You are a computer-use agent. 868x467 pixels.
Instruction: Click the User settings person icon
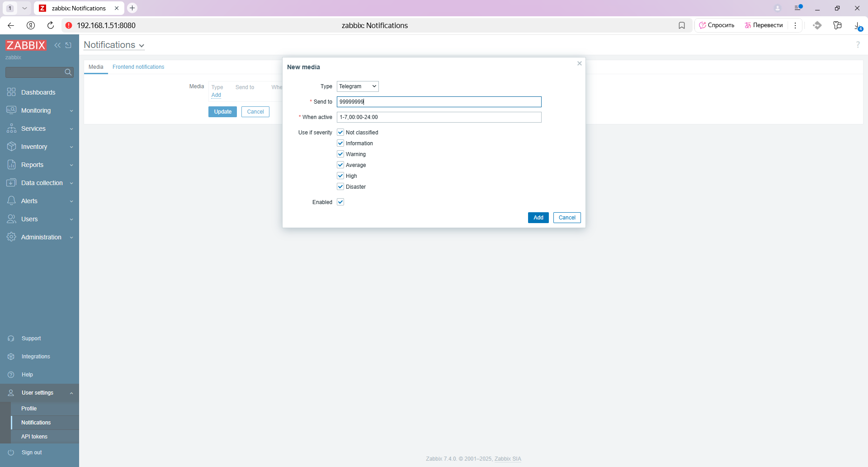[x=11, y=393]
